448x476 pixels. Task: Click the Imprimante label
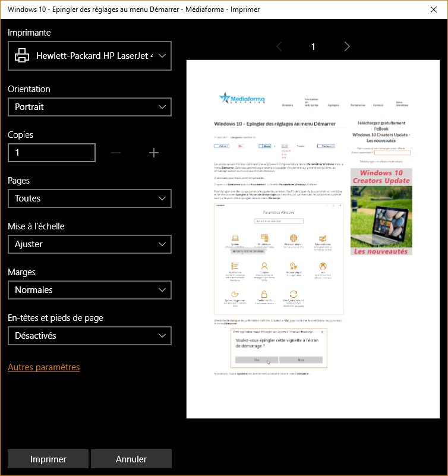click(29, 33)
